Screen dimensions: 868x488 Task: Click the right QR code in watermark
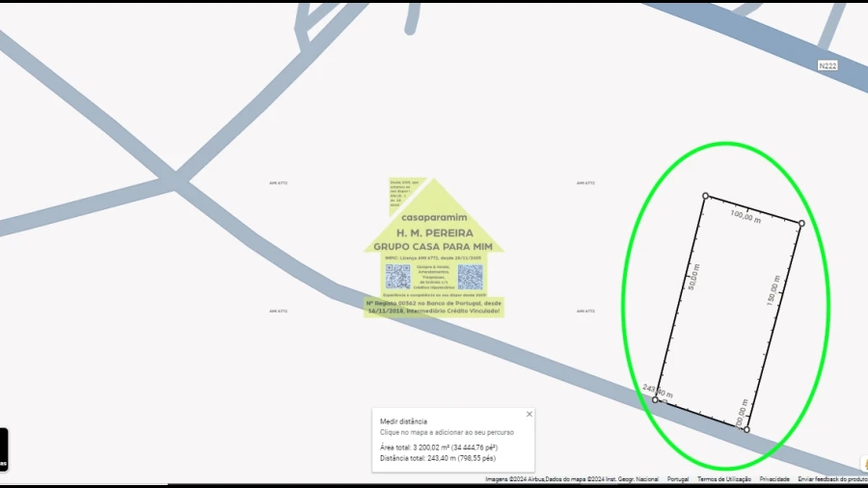coord(470,277)
